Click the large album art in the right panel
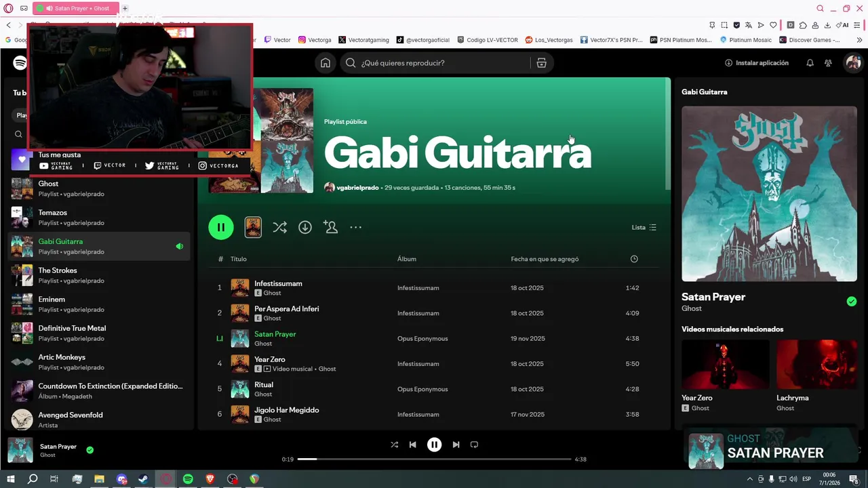This screenshot has width=868, height=488. [x=769, y=194]
